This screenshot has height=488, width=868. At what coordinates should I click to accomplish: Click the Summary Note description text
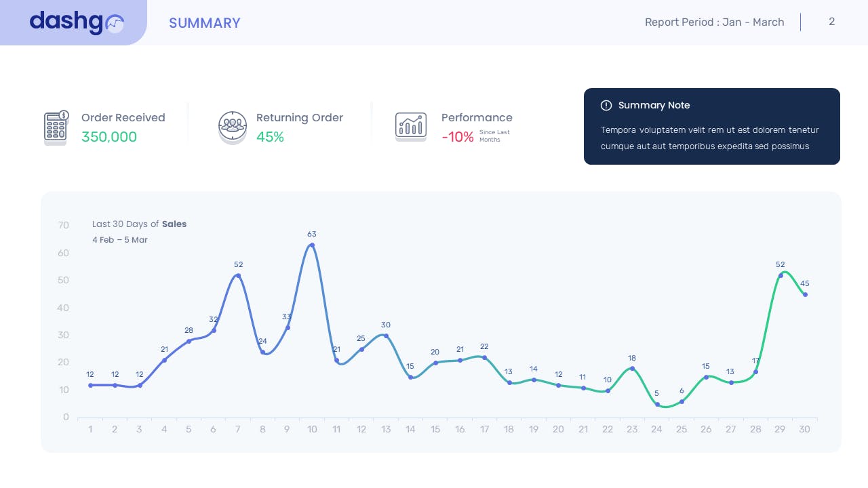click(x=709, y=138)
